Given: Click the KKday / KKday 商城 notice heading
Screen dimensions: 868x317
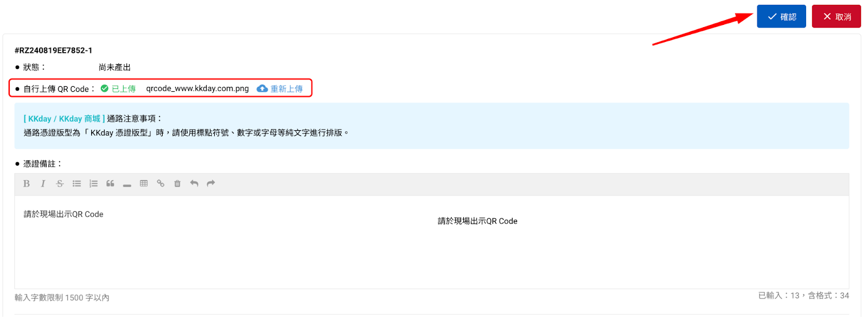Looking at the screenshot, I should pos(65,118).
